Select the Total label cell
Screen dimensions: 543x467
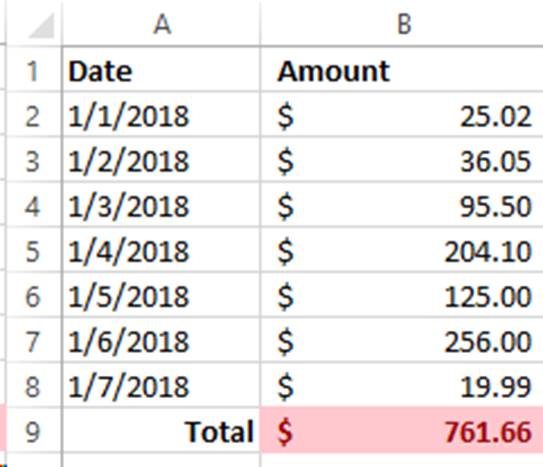161,430
